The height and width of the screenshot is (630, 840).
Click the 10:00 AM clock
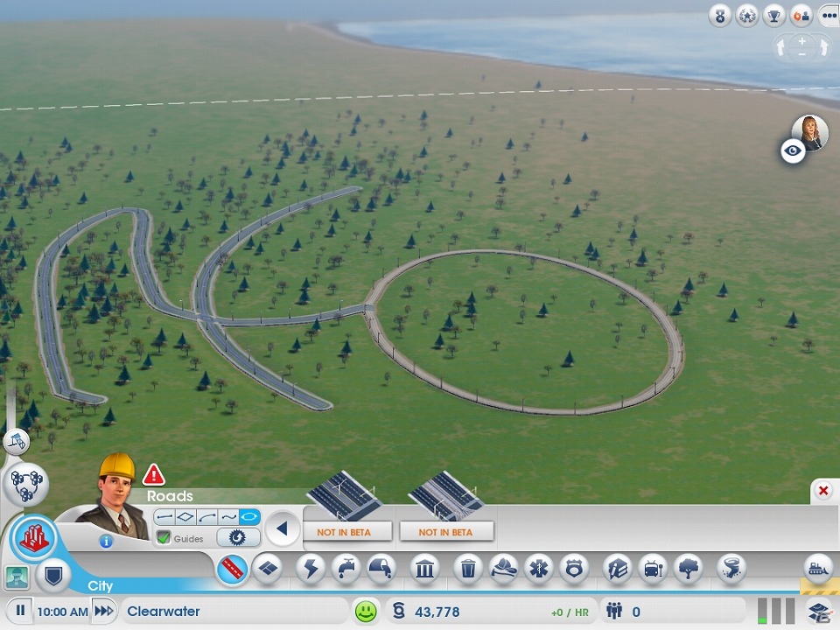[62, 612]
